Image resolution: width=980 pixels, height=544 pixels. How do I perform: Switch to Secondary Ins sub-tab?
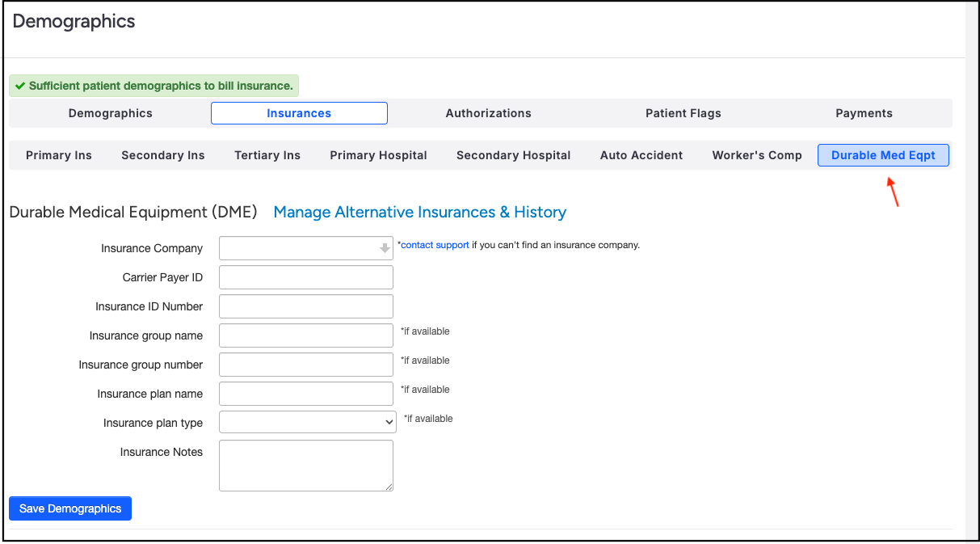tap(163, 155)
